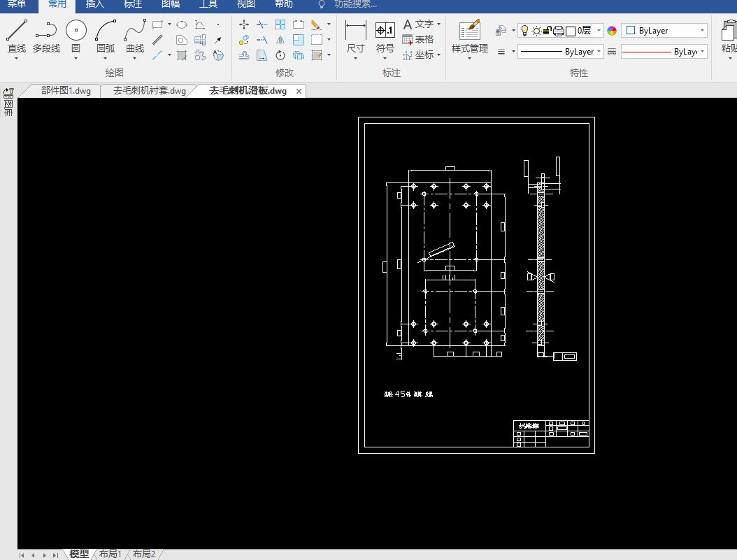Open the 图幅 ribbon tab
Viewport: 737px width, 560px height.
coord(171,5)
